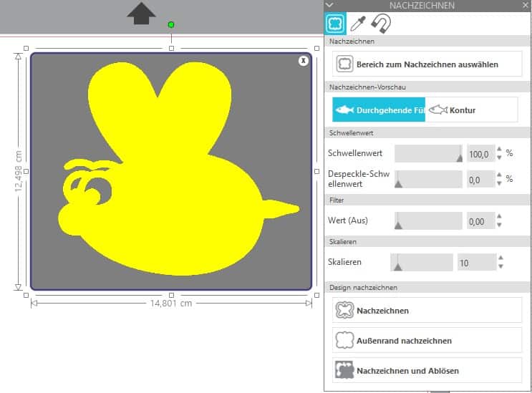Click the top-center resize handle of selection
Image resolution: width=532 pixels, height=393 pixels.
pos(171,49)
